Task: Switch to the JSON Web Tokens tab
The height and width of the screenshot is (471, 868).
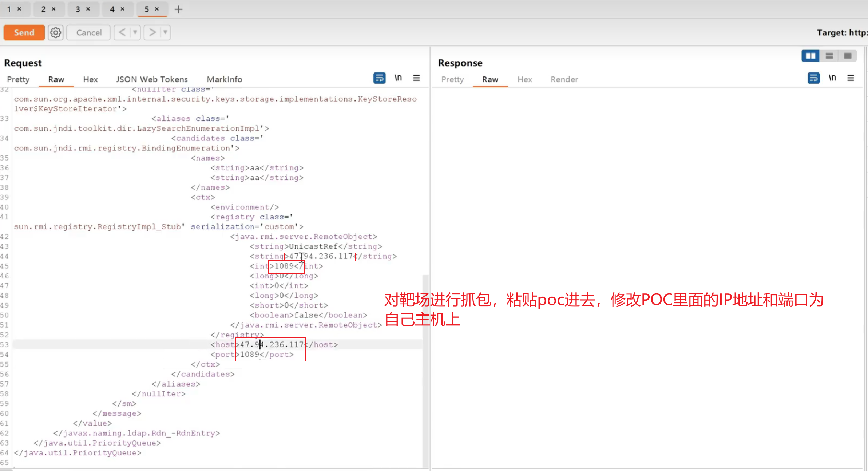Action: point(152,79)
